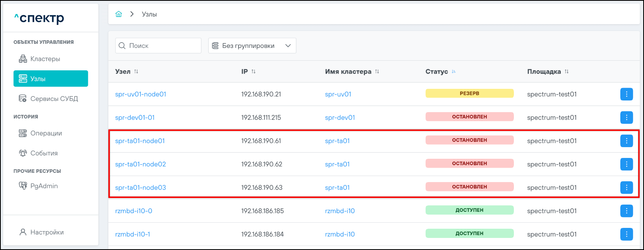The height and width of the screenshot is (250, 644).
Task: Open node link spr-ta01-node01
Action: pos(140,141)
